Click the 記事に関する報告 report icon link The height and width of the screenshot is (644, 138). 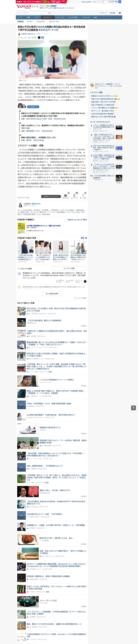click(x=23, y=198)
